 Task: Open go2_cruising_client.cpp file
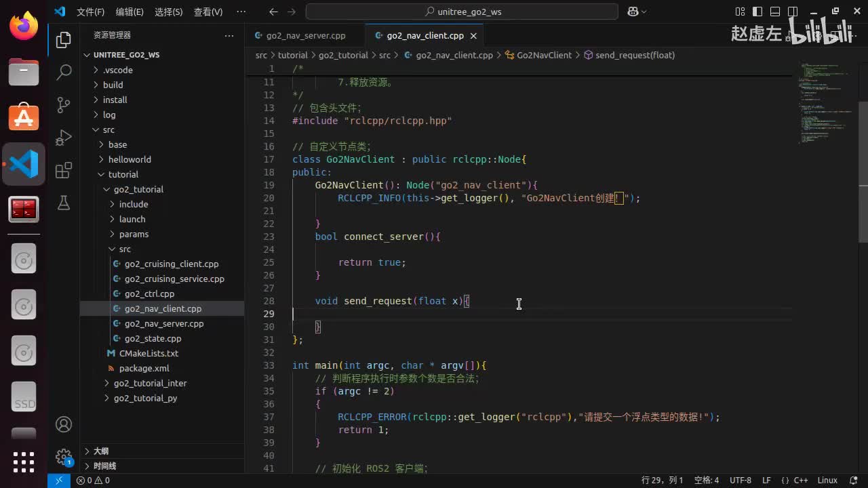coord(162,264)
